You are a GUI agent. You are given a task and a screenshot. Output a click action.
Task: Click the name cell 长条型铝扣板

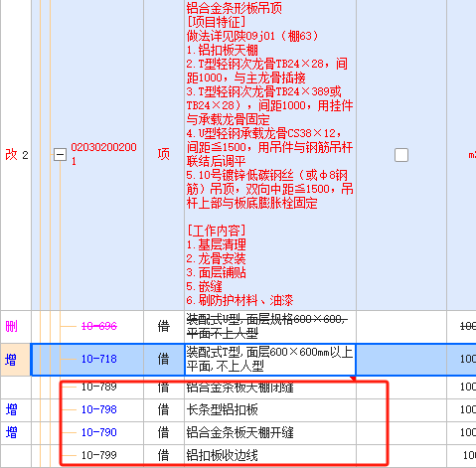click(x=270, y=410)
